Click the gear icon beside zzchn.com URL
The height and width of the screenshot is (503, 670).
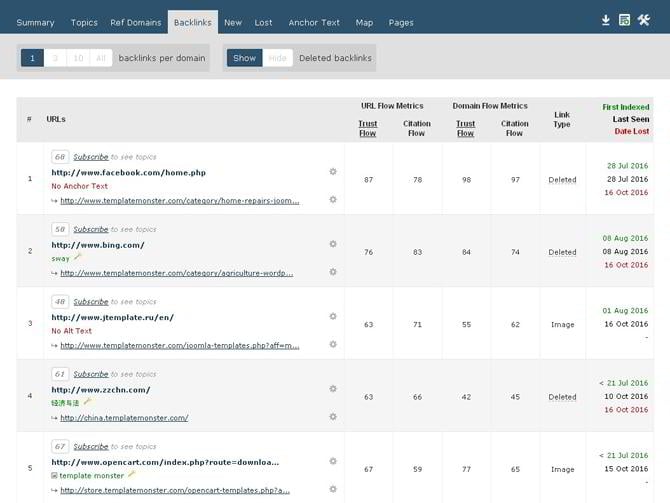coord(333,389)
